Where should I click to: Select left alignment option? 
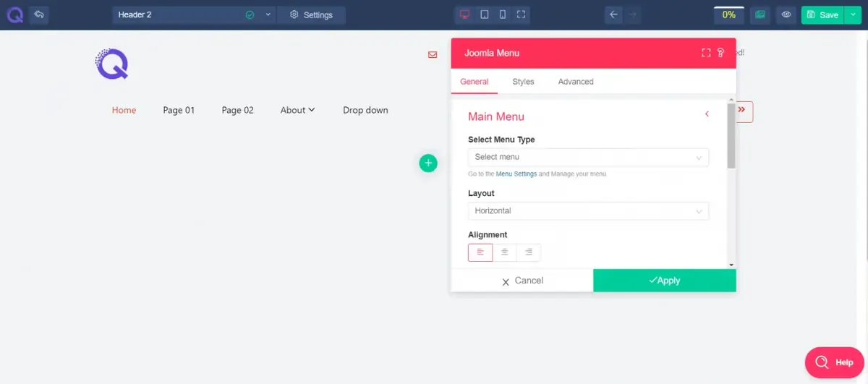tap(480, 252)
